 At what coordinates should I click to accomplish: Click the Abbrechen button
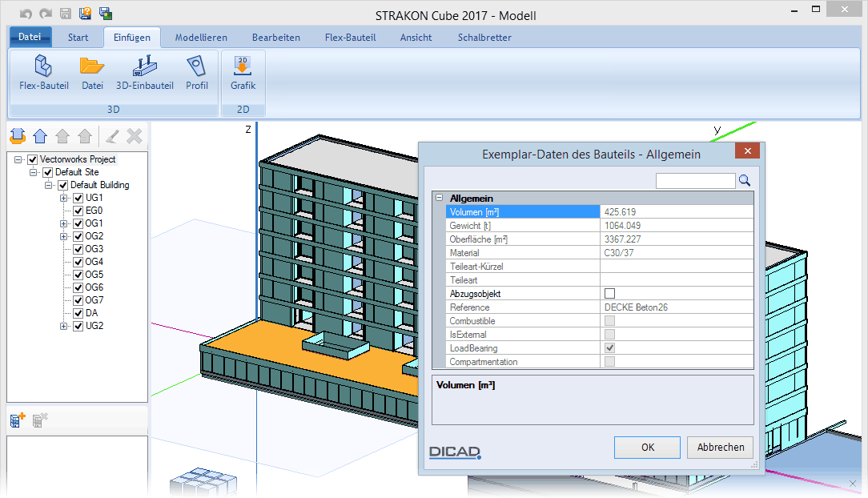click(x=720, y=447)
